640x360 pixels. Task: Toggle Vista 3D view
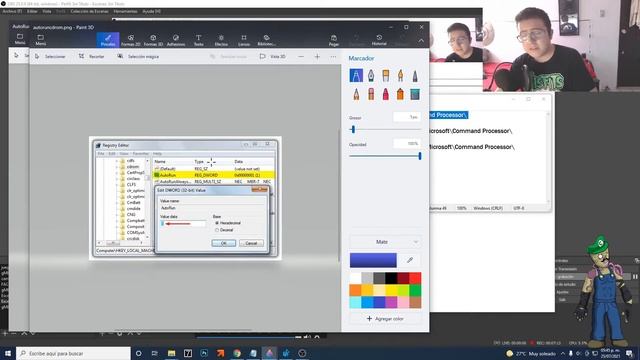coord(273,56)
